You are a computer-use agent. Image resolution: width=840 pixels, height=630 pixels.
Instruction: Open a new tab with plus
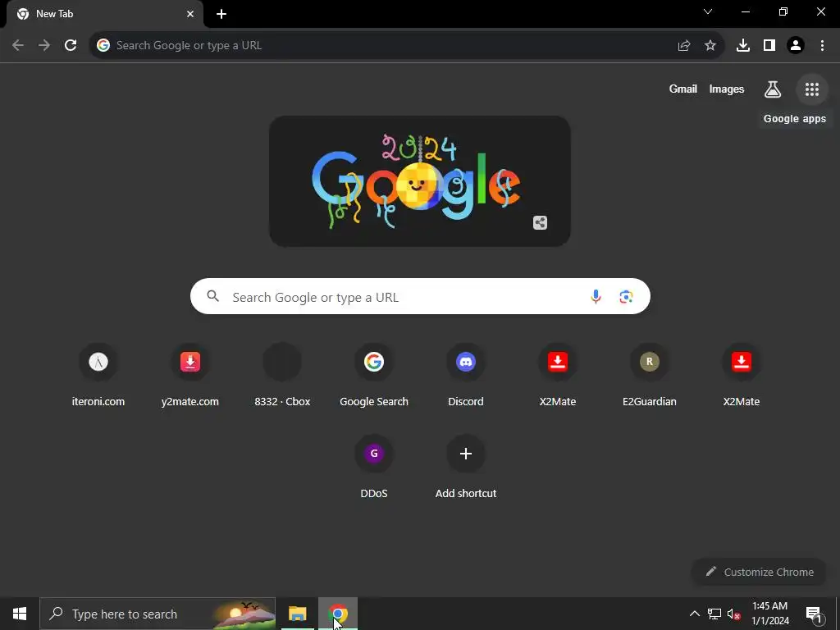[221, 14]
